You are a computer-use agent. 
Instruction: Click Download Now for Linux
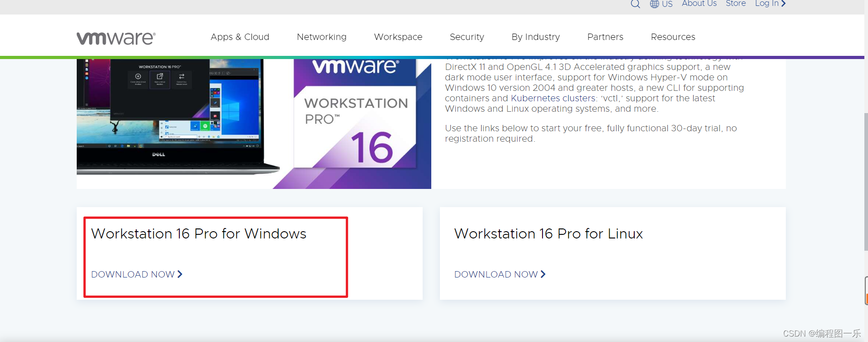point(500,274)
